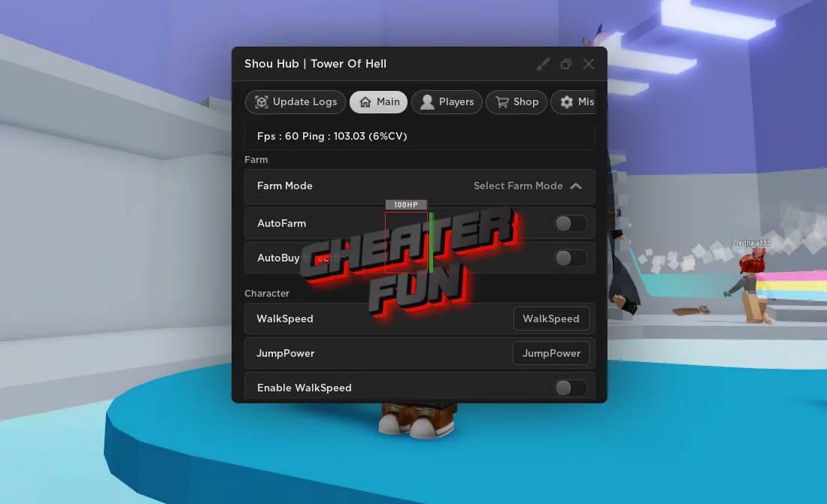This screenshot has width=827, height=504.
Task: Click the Farm Mode chevron arrow
Action: coord(576,186)
